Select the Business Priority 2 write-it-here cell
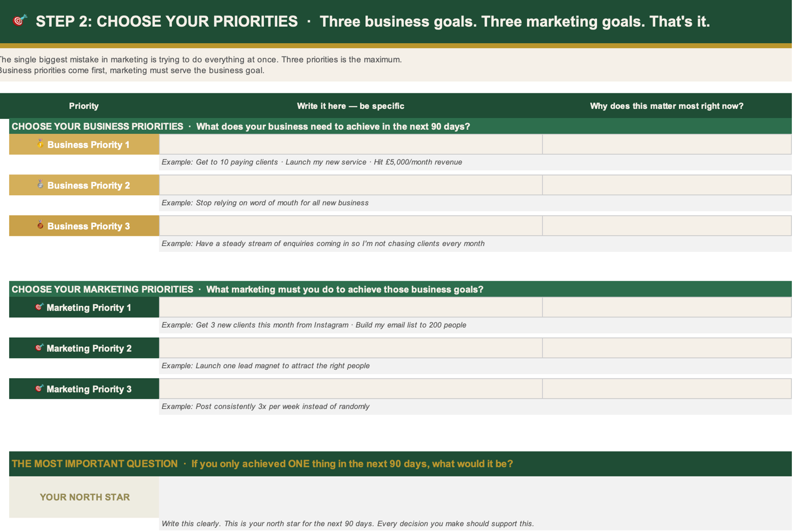Screen dimensions: 801x532 (x=351, y=185)
